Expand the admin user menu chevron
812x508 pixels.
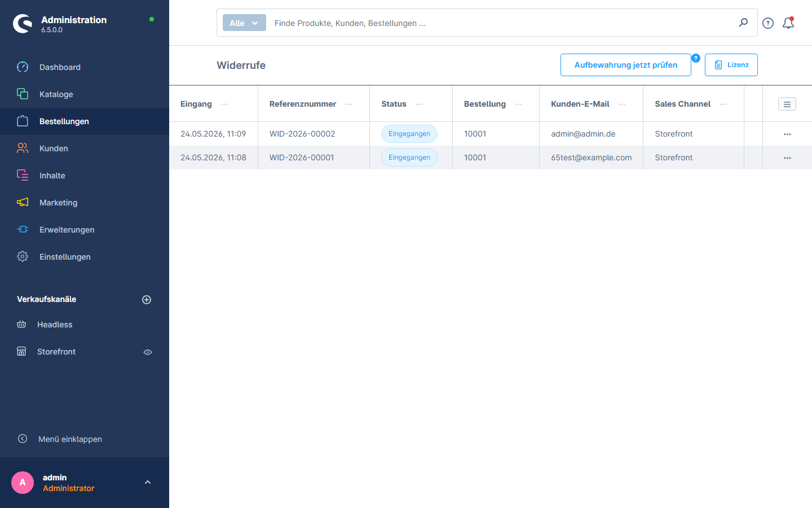148,483
